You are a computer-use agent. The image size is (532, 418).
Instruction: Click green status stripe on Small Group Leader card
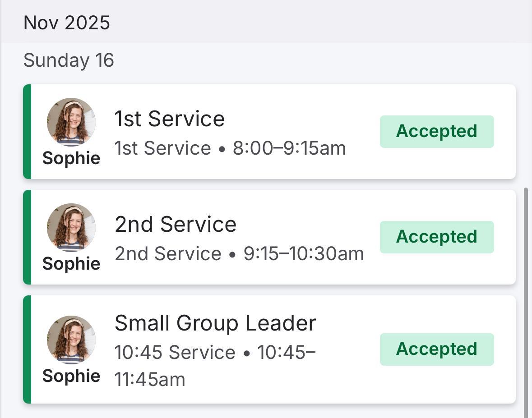coord(27,349)
